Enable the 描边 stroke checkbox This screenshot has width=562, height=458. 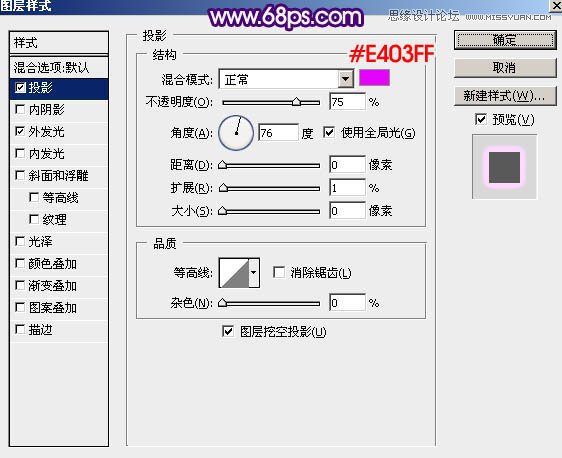pos(20,329)
